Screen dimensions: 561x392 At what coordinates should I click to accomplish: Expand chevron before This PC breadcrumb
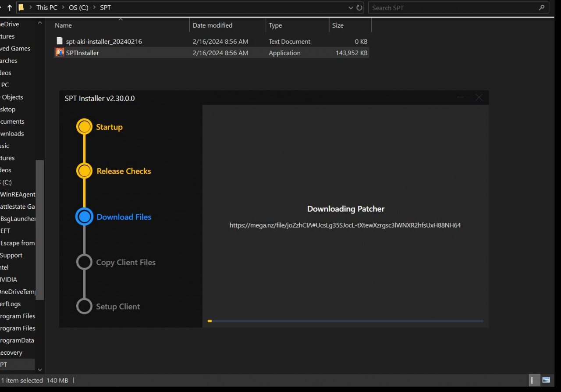click(x=30, y=8)
